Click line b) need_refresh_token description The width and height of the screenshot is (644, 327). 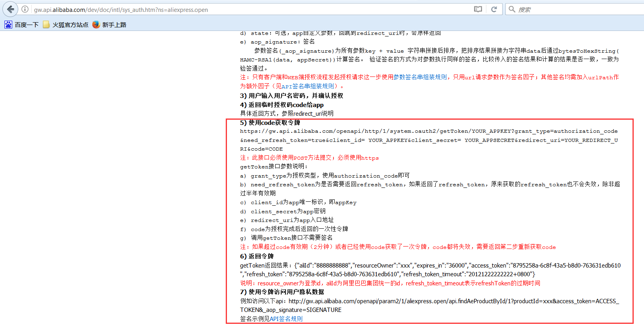pyautogui.click(x=430, y=189)
